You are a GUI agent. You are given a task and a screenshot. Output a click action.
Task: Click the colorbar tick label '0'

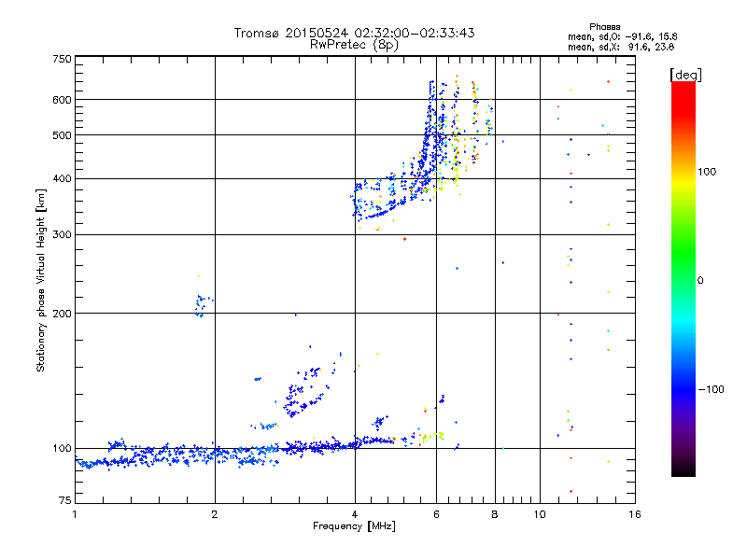700,281
